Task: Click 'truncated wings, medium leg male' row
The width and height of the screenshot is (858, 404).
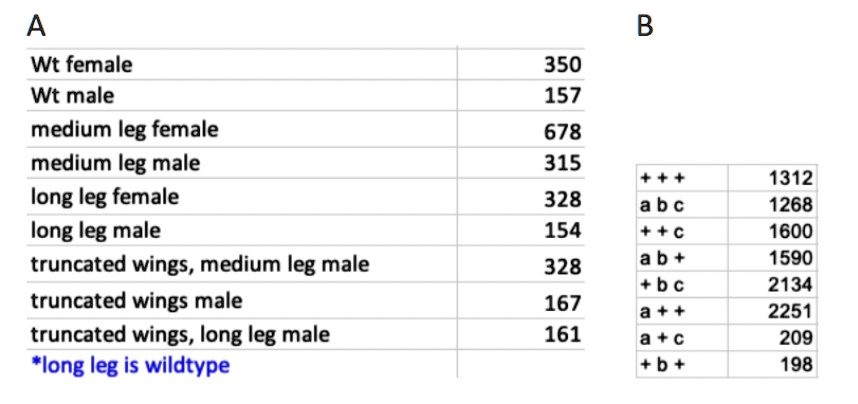Action: (x=200, y=264)
